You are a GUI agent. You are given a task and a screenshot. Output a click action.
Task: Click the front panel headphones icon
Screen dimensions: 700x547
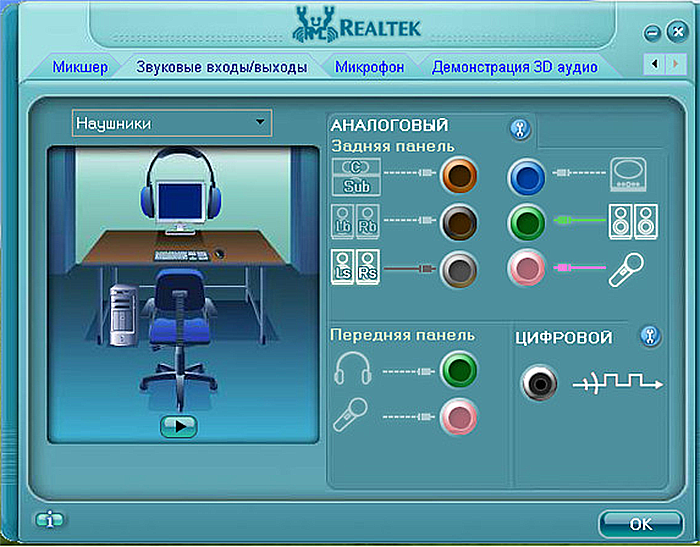[353, 368]
